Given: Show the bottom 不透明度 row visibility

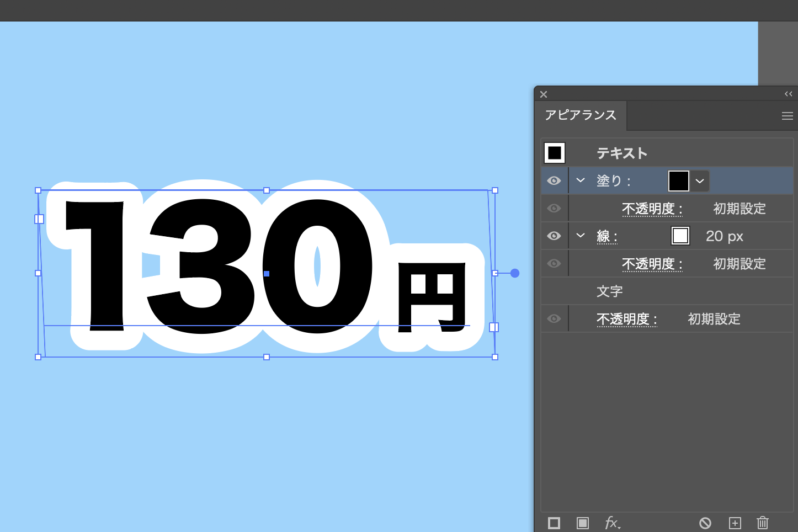Looking at the screenshot, I should 554,318.
